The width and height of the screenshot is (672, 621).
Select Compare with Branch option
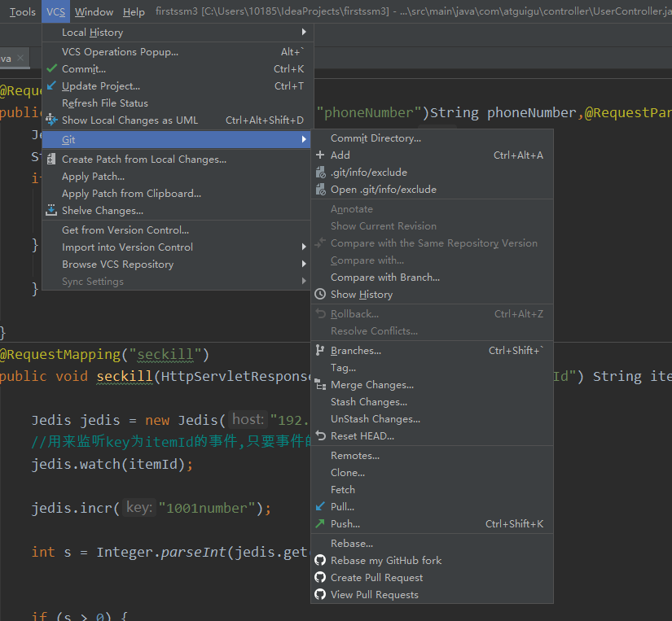point(384,278)
